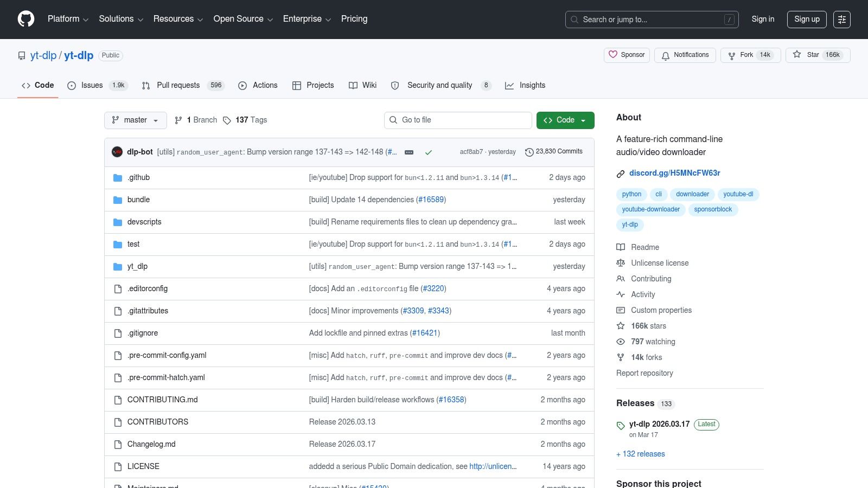Click the Sponsor button
868x488 pixels.
tap(627, 55)
